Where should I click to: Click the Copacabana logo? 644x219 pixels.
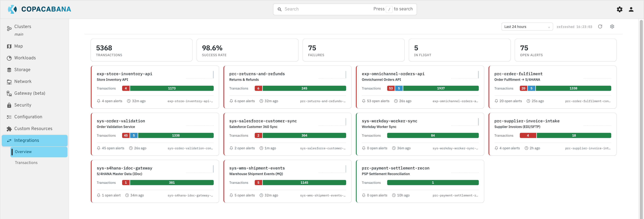tap(39, 9)
